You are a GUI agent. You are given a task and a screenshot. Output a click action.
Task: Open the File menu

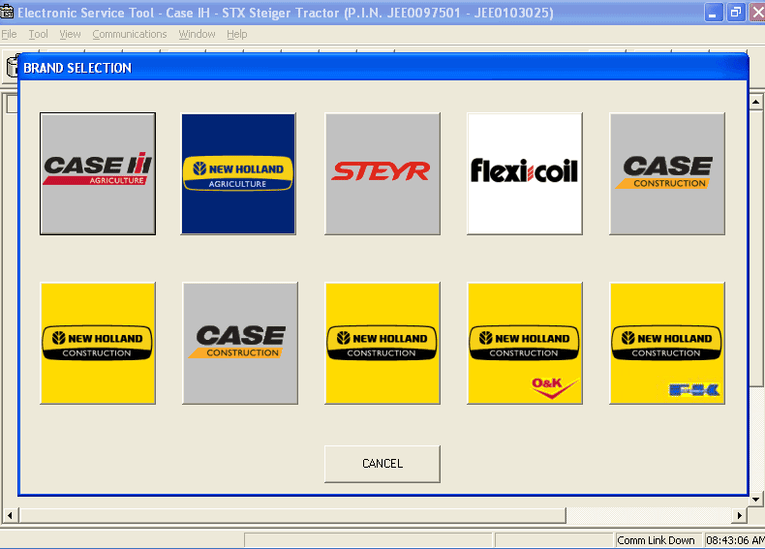9,34
